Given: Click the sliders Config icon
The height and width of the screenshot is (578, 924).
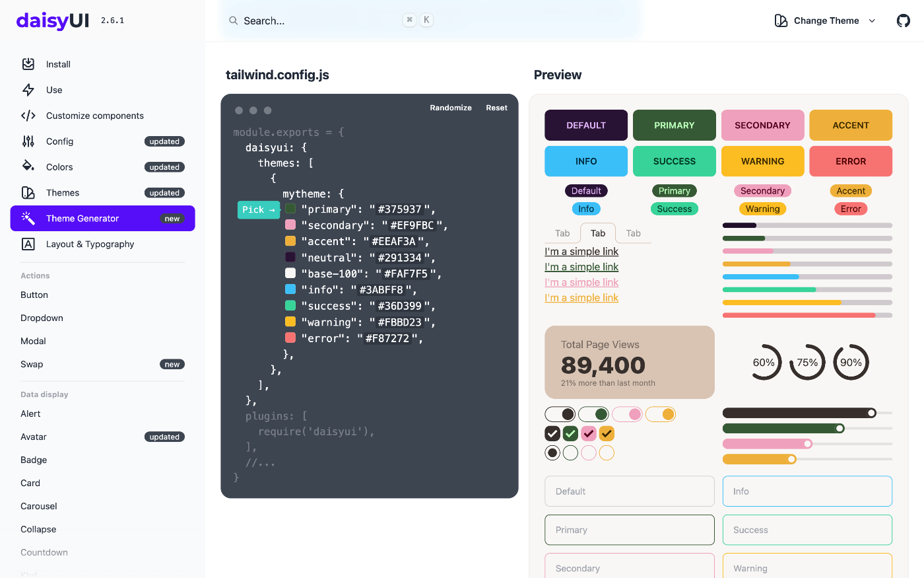Looking at the screenshot, I should point(28,141).
